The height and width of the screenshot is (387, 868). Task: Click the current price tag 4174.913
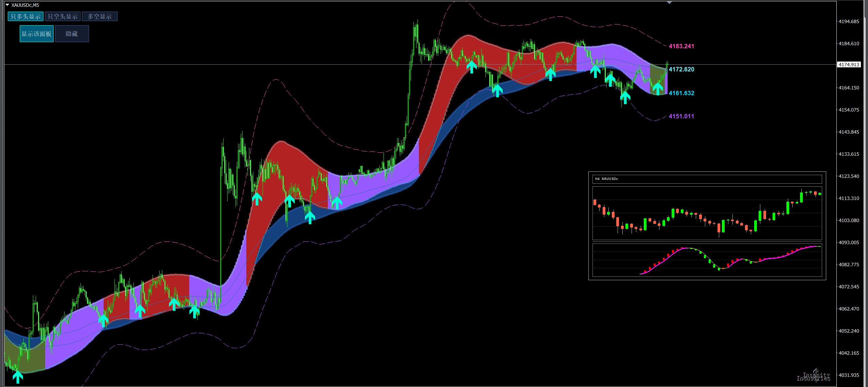pyautogui.click(x=849, y=65)
